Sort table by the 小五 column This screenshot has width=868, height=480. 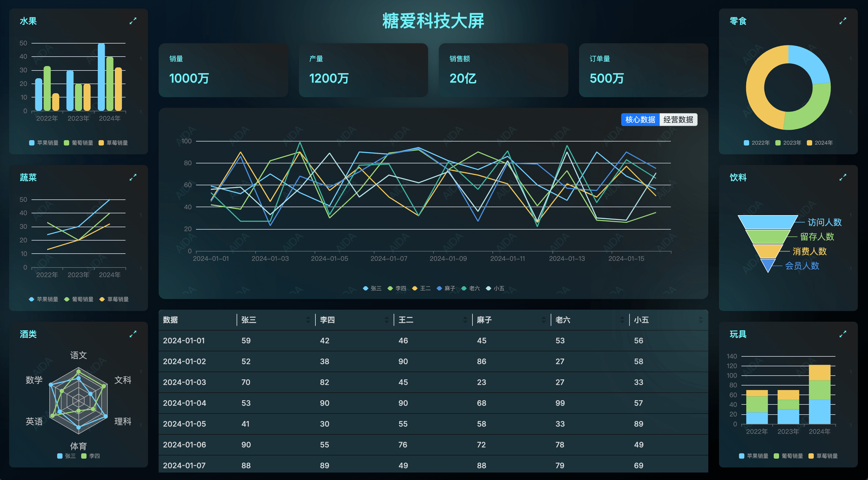(x=701, y=320)
